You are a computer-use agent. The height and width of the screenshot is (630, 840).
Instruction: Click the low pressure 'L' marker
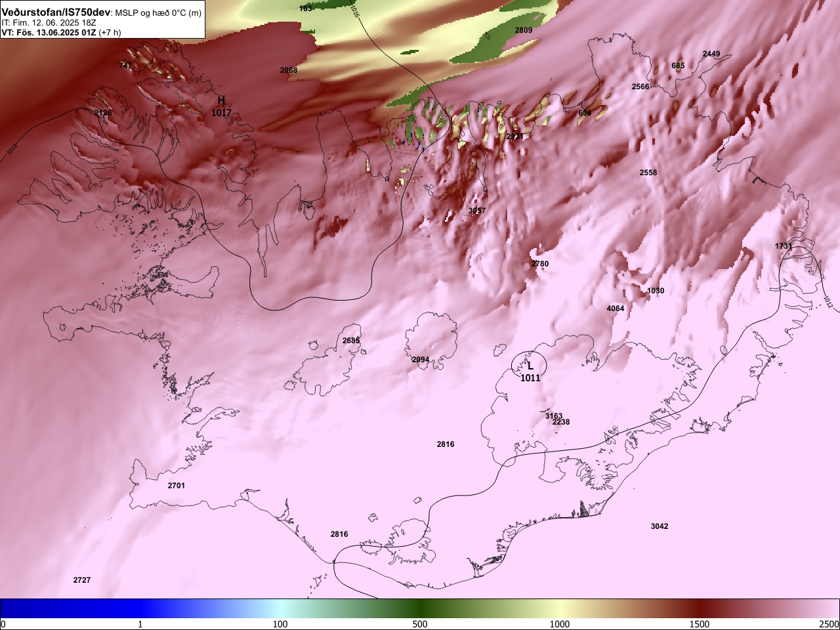pyautogui.click(x=530, y=366)
